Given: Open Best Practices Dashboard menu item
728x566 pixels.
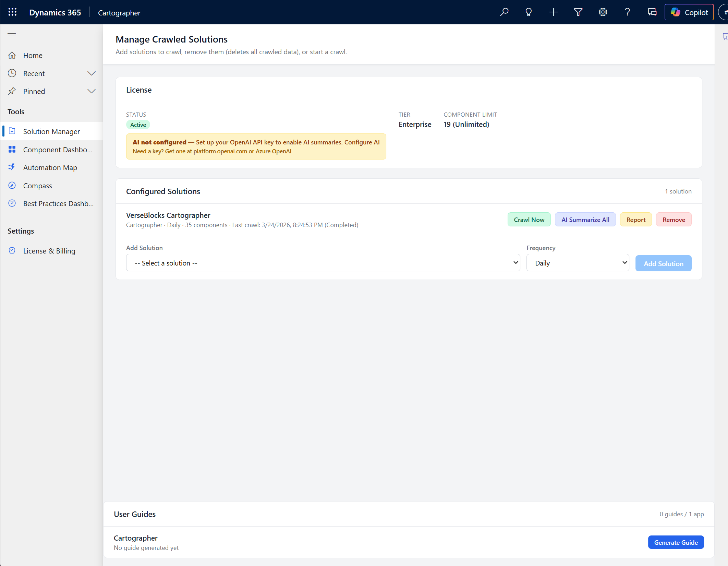Looking at the screenshot, I should pyautogui.click(x=51, y=203).
